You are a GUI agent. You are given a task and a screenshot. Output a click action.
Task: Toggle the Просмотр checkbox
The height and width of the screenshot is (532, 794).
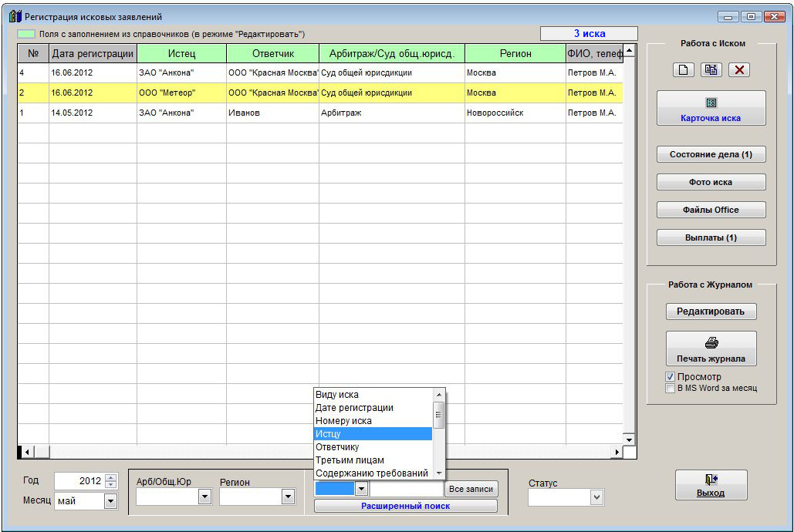coord(670,377)
